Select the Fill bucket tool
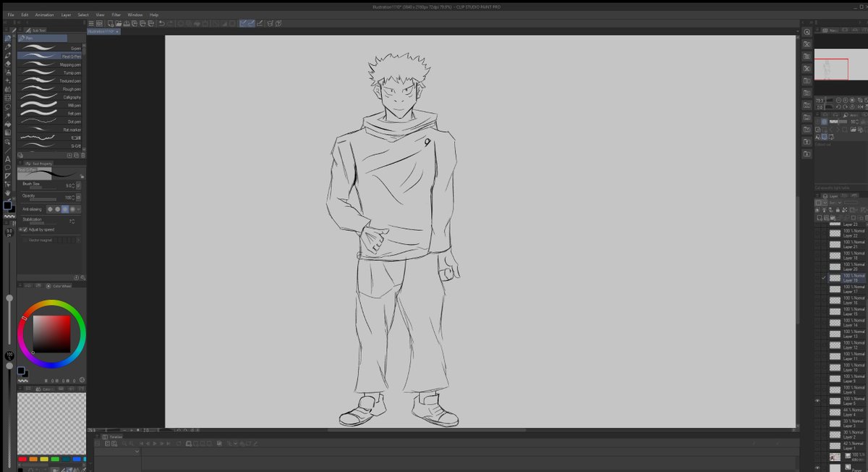The image size is (868, 472). click(x=7, y=124)
